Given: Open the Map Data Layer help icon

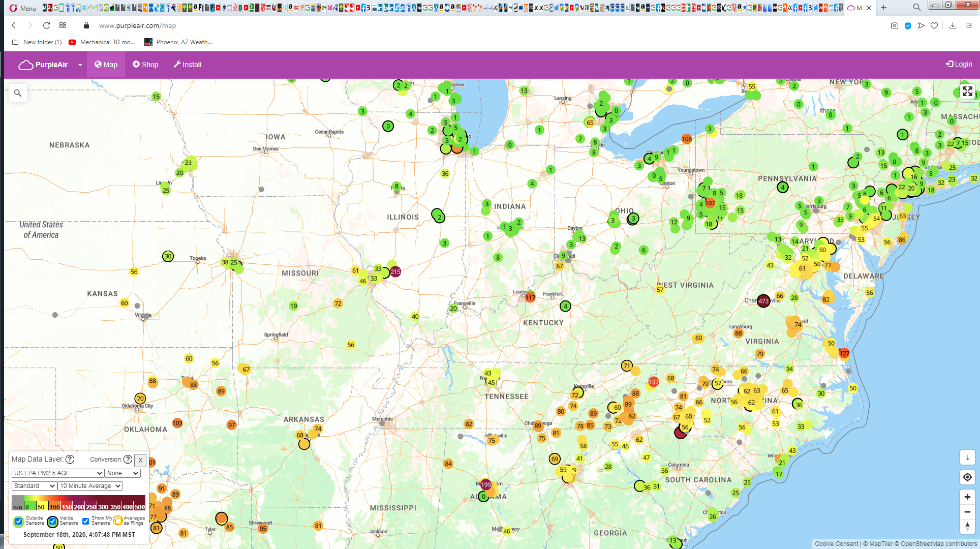Looking at the screenshot, I should (70, 459).
